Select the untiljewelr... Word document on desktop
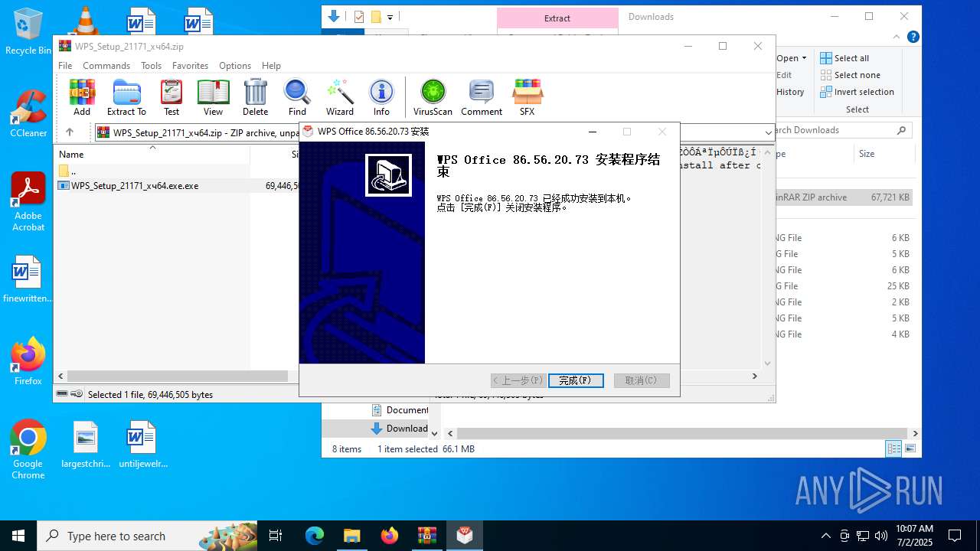The image size is (980, 551). pos(142,445)
